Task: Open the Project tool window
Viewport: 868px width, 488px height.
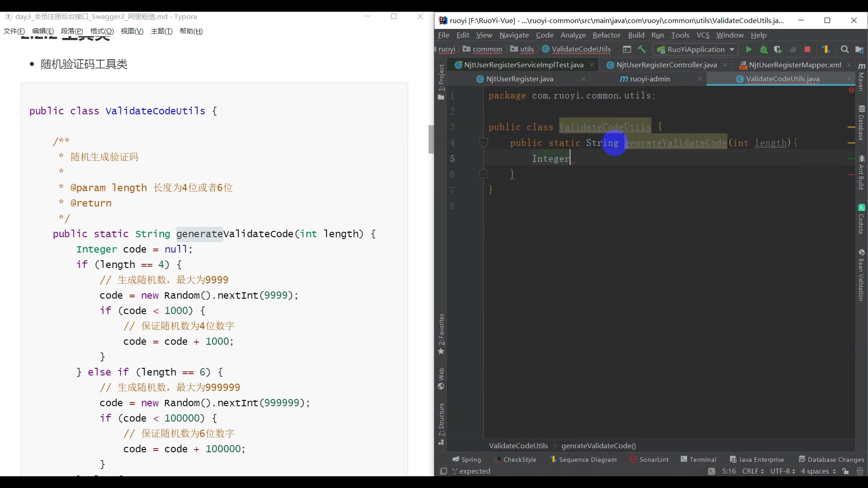Action: pos(441,82)
